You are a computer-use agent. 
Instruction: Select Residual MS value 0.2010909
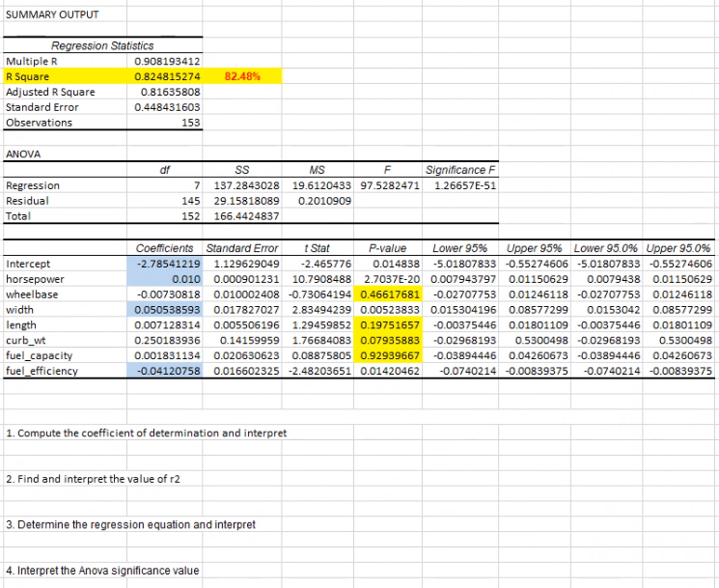[x=324, y=201]
